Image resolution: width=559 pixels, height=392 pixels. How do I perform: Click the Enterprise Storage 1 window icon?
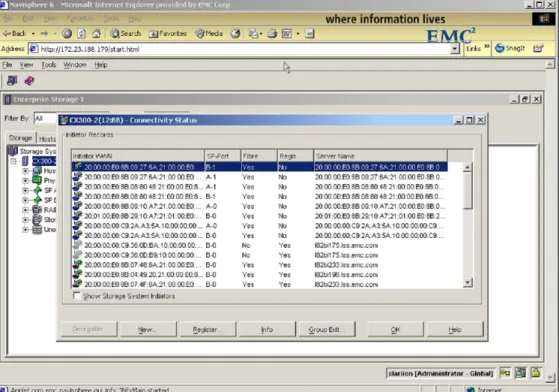click(x=8, y=99)
